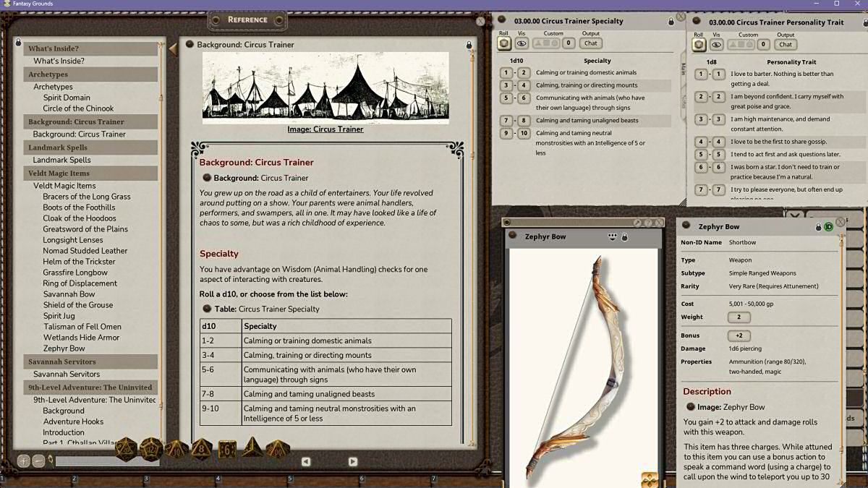Collapse the 9th-Level Adventure: The Uninvited section header
The width and height of the screenshot is (868, 488).
91,388
